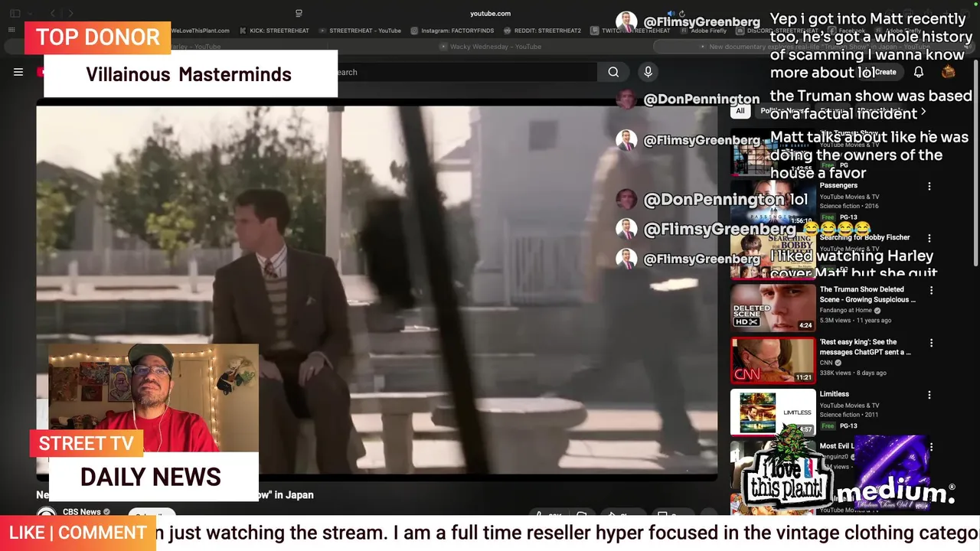Open the CBS News channel name
This screenshot has width=980, height=551.
(x=82, y=512)
